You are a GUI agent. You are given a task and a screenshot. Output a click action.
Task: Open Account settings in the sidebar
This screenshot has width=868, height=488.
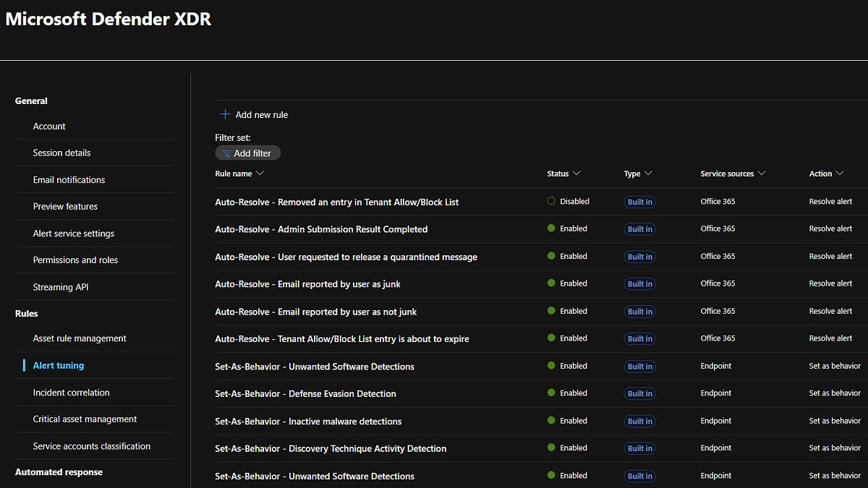point(49,127)
